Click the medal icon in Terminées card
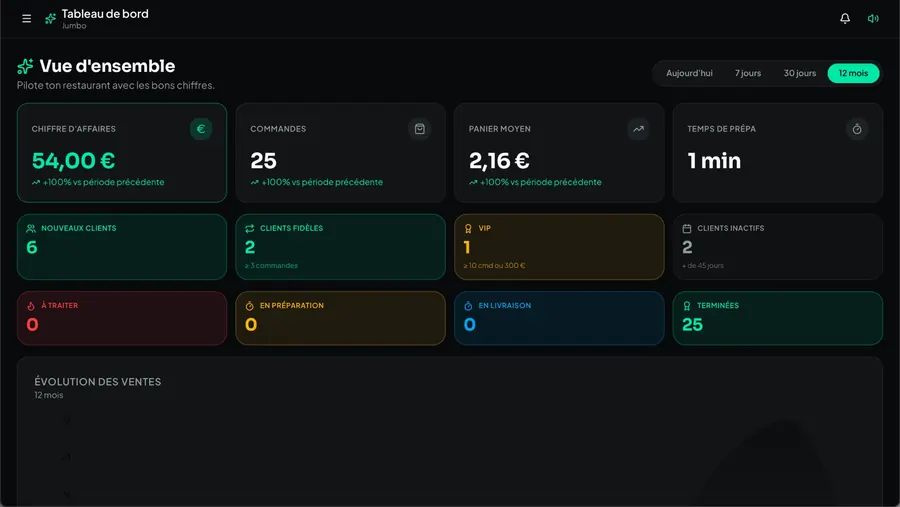Image resolution: width=900 pixels, height=507 pixels. [686, 306]
